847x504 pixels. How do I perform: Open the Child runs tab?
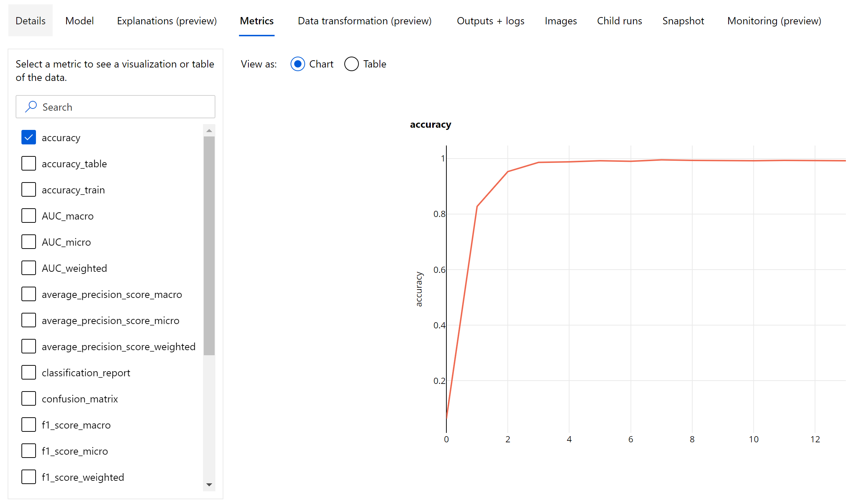(x=620, y=20)
